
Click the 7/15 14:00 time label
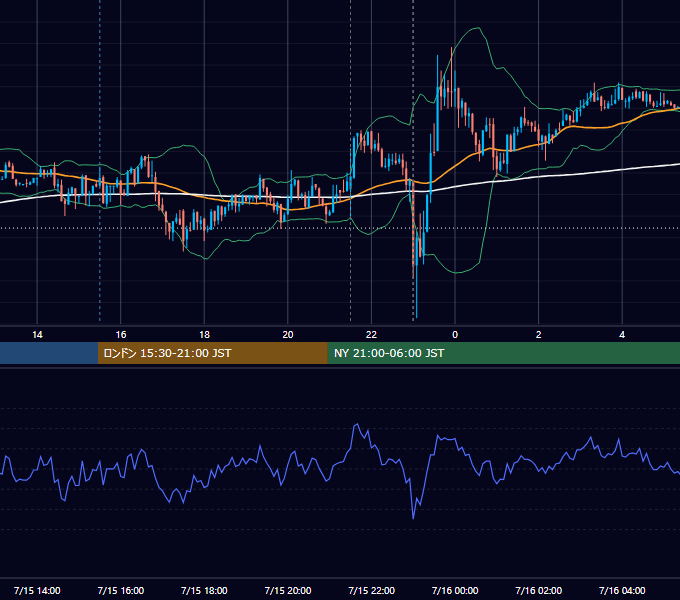pyautogui.click(x=37, y=590)
